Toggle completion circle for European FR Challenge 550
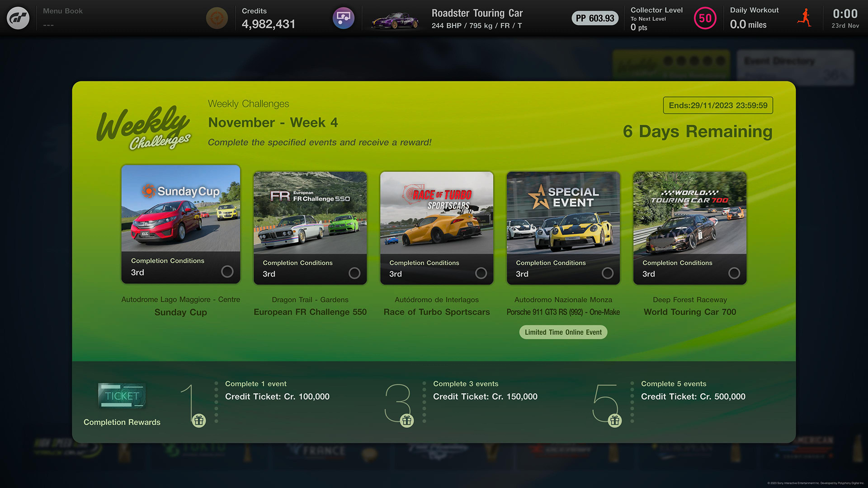 [355, 272]
